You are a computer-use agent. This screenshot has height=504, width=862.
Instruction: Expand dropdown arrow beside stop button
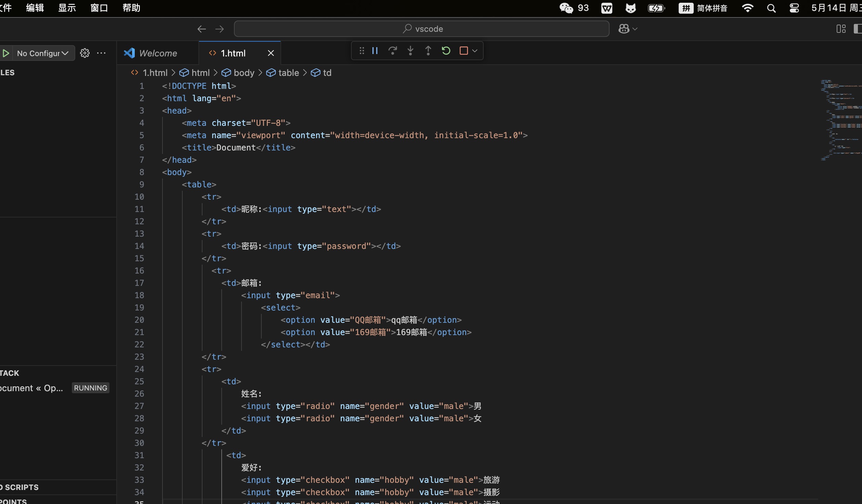pyautogui.click(x=475, y=51)
